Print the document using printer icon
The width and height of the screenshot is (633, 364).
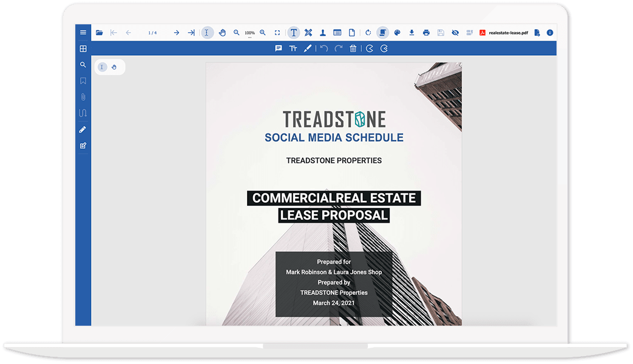point(426,33)
